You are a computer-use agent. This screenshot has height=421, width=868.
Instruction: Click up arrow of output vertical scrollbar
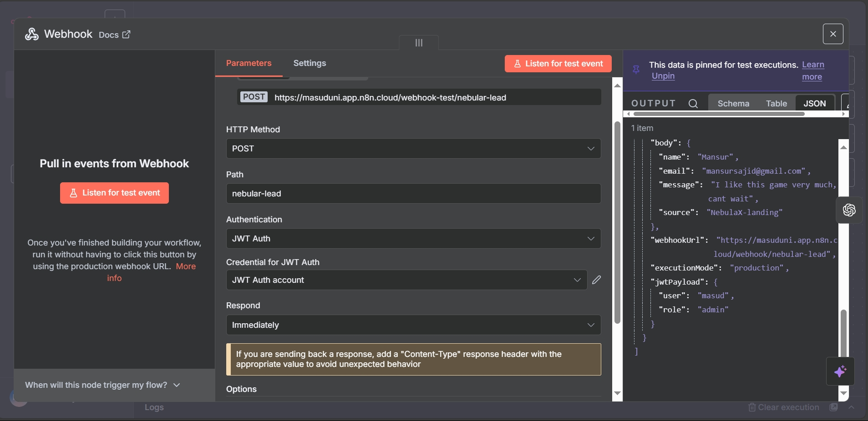(843, 147)
